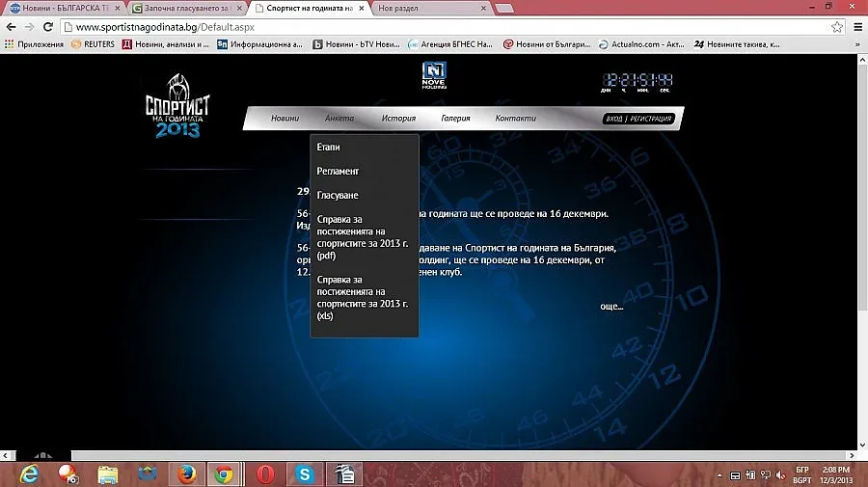This screenshot has height=487, width=868.
Task: Open Firefox from the taskbar
Action: click(x=186, y=473)
